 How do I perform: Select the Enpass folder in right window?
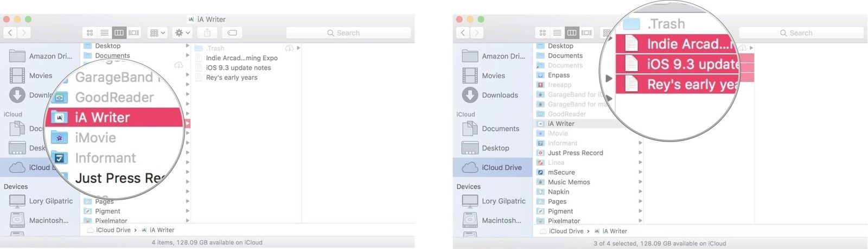pyautogui.click(x=558, y=75)
